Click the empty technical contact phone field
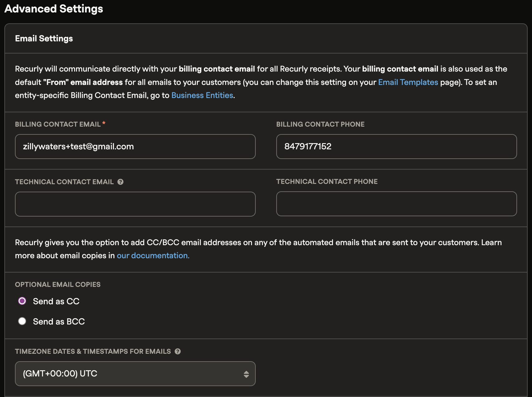This screenshot has width=532, height=397. point(396,204)
